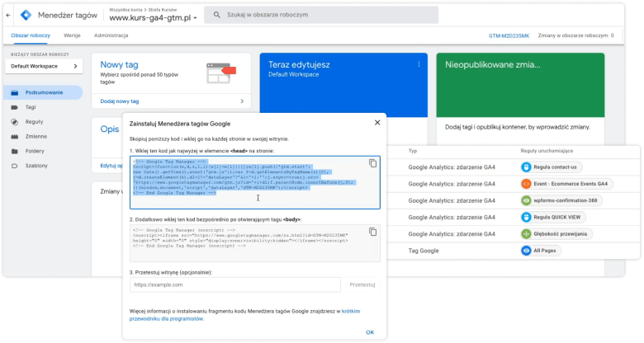
Task: Click the 'wpforms-confirmation-388' trigger chip
Action: pyautogui.click(x=561, y=200)
